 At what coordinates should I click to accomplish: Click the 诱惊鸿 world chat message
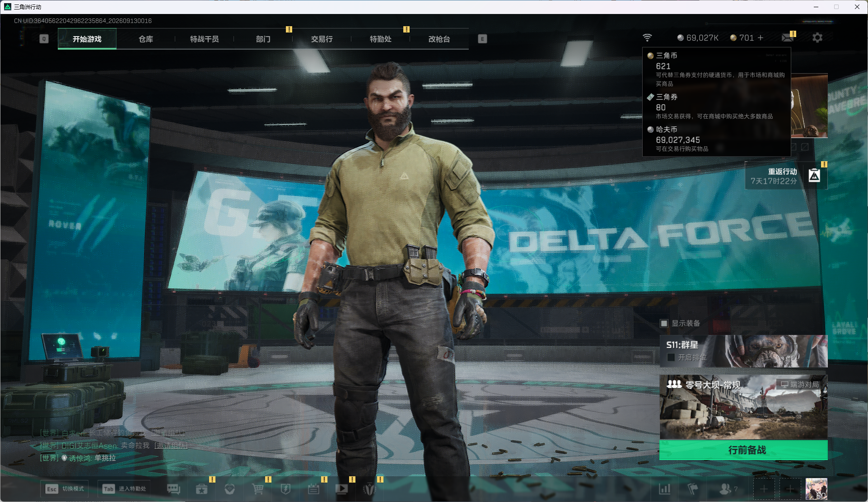78,458
